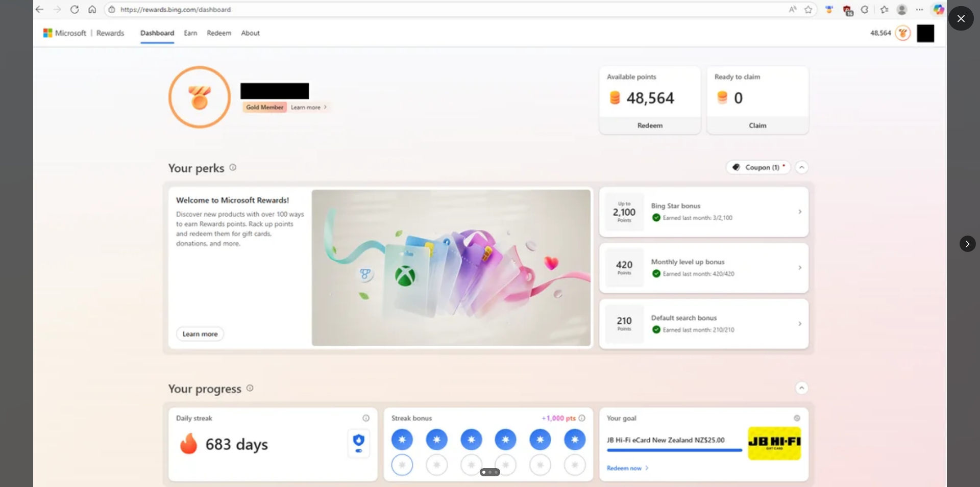The height and width of the screenshot is (487, 980).
Task: Add page to favorites star icon
Action: click(x=808, y=10)
